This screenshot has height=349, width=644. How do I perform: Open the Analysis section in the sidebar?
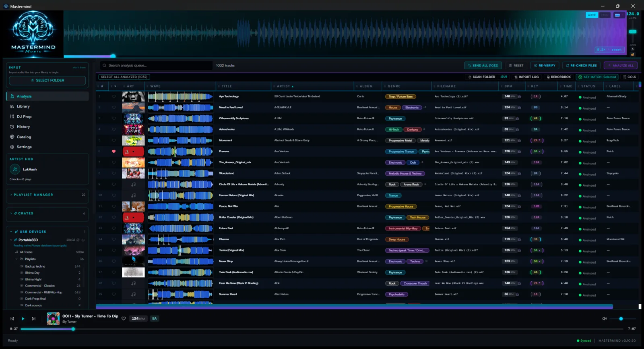[47, 96]
